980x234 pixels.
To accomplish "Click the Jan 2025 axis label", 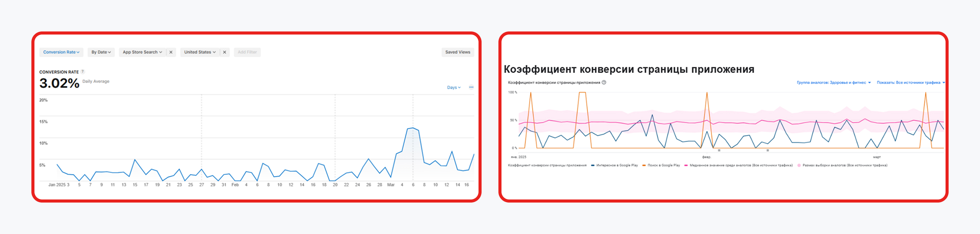I will (x=57, y=185).
